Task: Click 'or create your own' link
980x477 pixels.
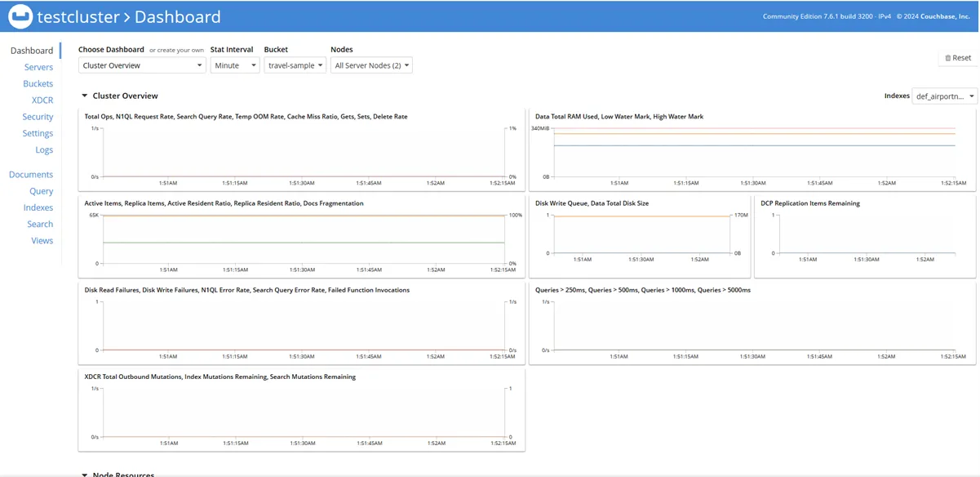Action: click(176, 50)
